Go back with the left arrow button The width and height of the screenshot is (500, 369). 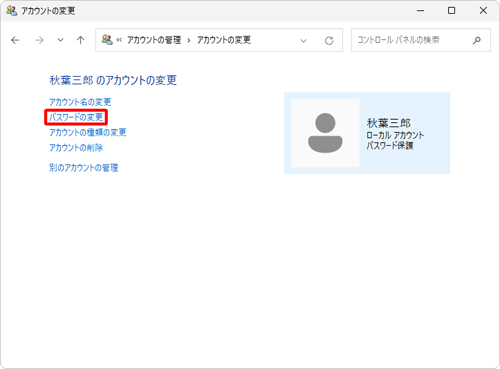click(x=15, y=40)
